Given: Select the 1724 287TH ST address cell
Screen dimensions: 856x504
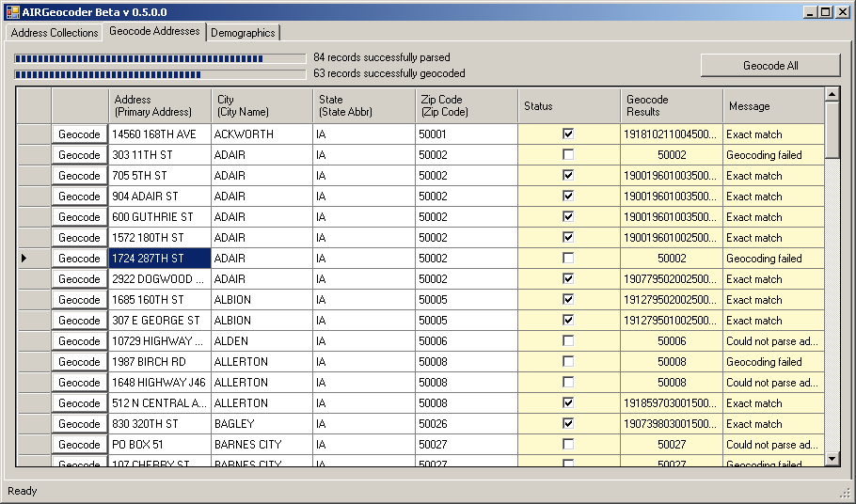Looking at the screenshot, I should click(159, 259).
